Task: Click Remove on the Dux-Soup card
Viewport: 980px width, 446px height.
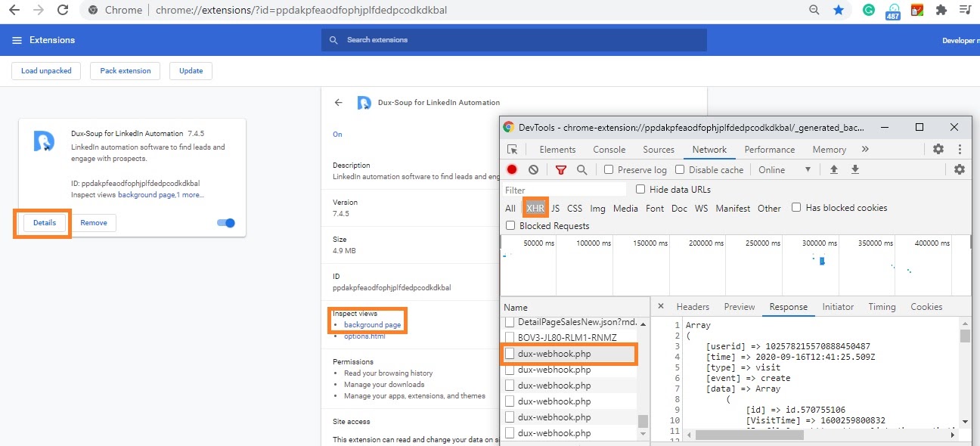Action: click(94, 223)
